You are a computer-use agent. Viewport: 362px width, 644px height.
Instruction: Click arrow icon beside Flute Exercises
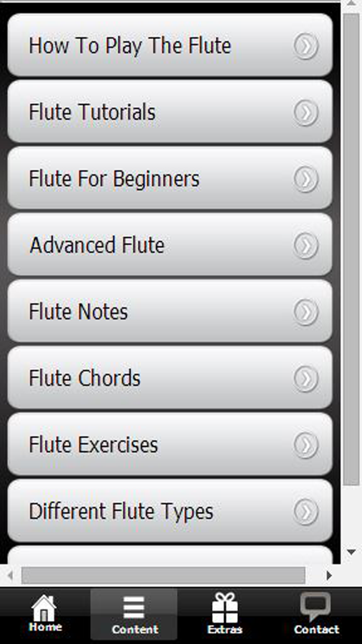point(306,445)
